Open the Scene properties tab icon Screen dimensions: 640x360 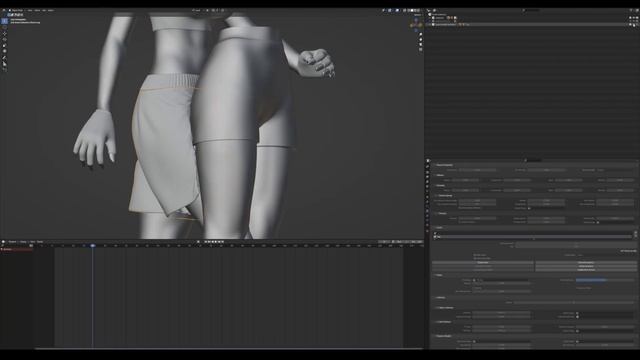pyautogui.click(x=427, y=186)
